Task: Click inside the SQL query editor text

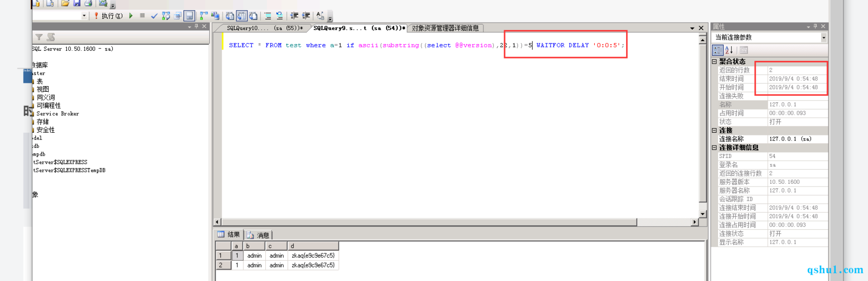Action: tap(426, 45)
